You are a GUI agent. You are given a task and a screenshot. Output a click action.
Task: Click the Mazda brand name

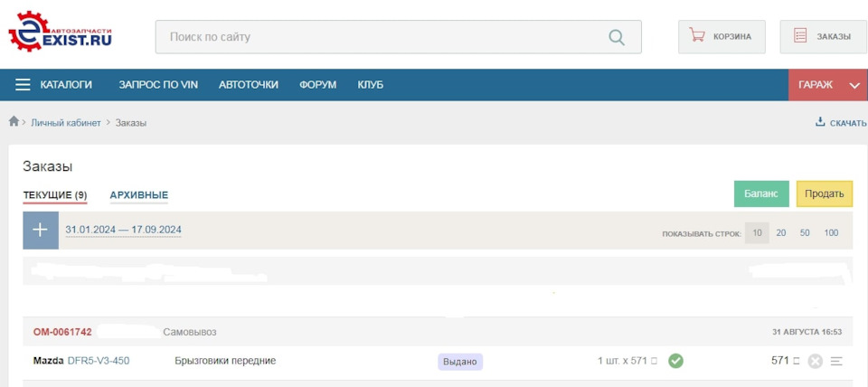pos(48,361)
